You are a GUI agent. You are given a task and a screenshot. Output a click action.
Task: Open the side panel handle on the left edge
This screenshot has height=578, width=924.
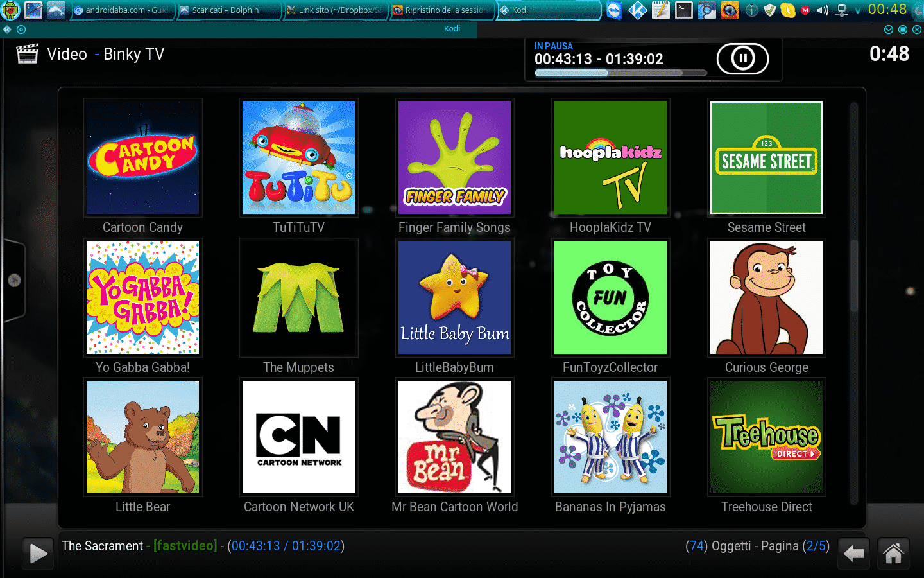(x=13, y=280)
